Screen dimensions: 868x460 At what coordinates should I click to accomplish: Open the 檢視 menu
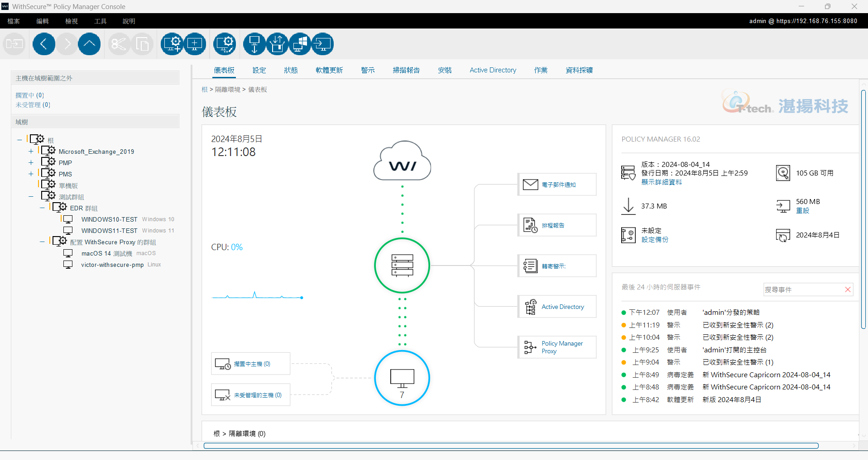pos(72,21)
